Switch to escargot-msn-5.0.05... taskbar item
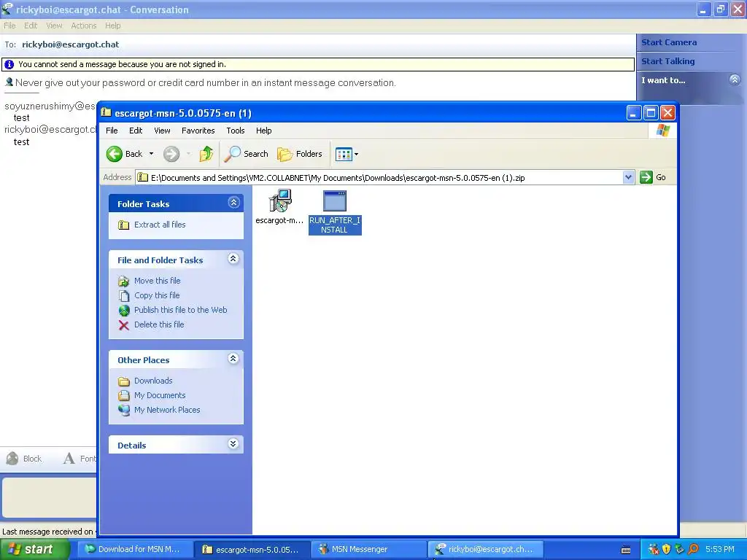Viewport: 747px width, 560px height. point(252,550)
